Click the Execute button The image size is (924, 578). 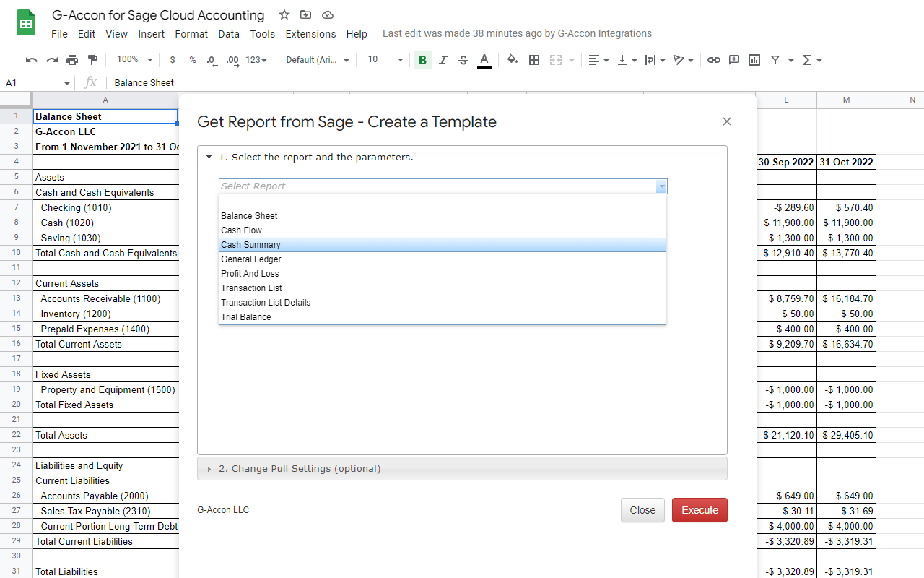699,510
